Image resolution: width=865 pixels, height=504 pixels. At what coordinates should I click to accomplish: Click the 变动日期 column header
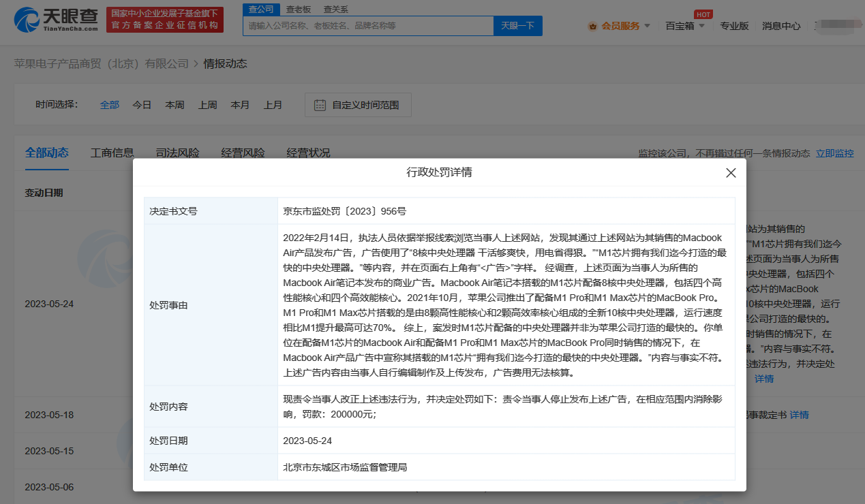[44, 193]
